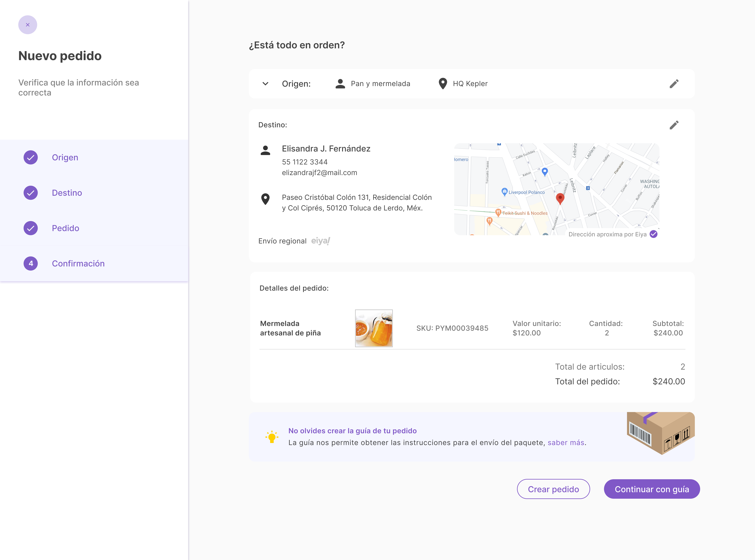Go to the Confirmación step
The image size is (755, 560).
click(x=94, y=263)
